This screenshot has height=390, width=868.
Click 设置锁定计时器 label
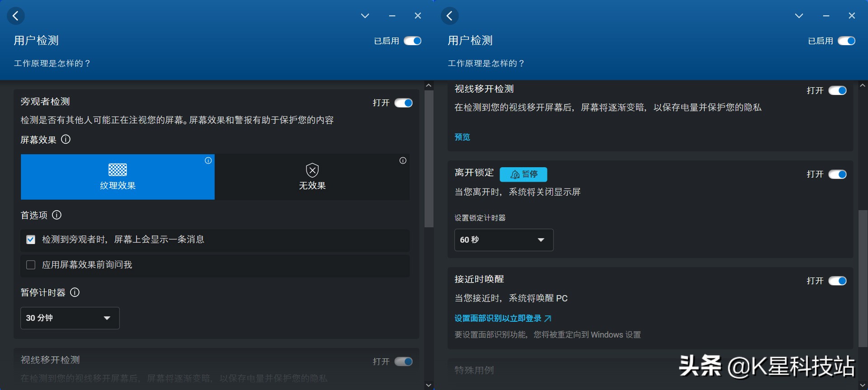click(480, 218)
